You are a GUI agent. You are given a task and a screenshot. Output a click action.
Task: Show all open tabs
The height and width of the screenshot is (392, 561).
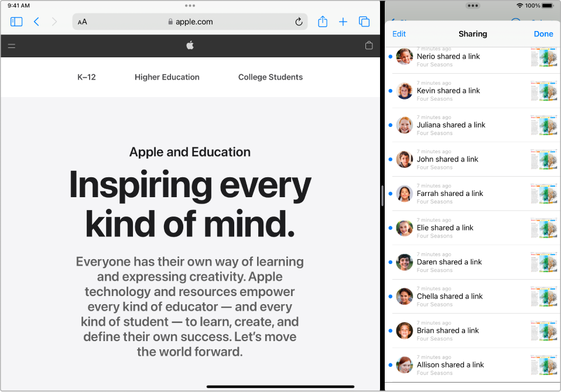point(364,21)
